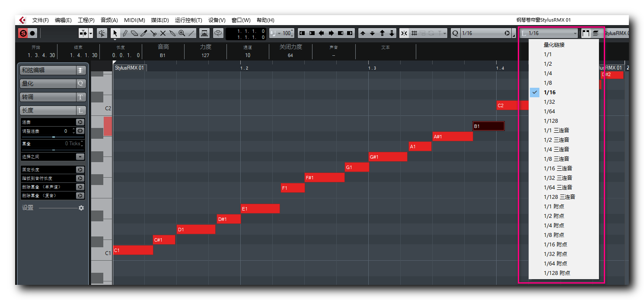Select the Draw pencil tool
Image resolution: width=644 pixels, height=300 pixels.
124,33
